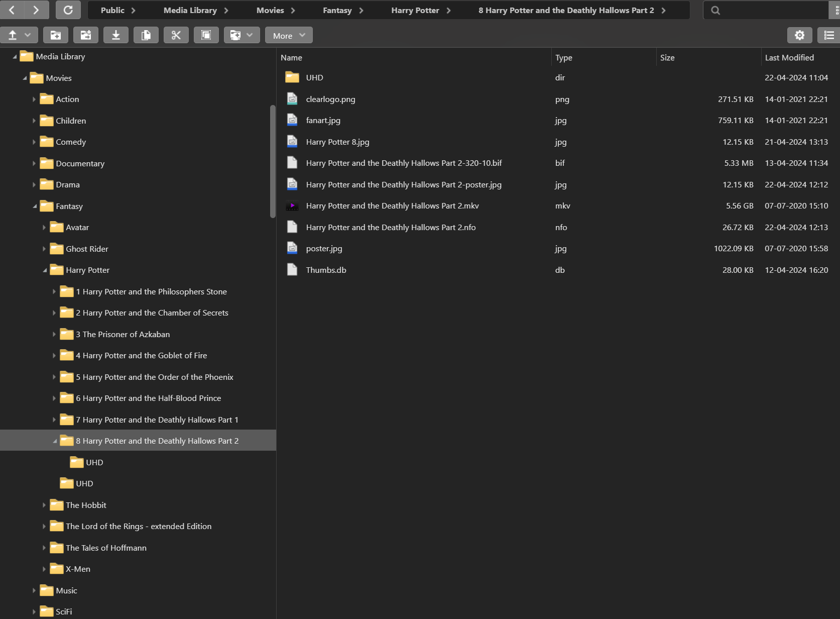Select UHD subfolder under Deathly Hallows Part 2

tap(94, 462)
